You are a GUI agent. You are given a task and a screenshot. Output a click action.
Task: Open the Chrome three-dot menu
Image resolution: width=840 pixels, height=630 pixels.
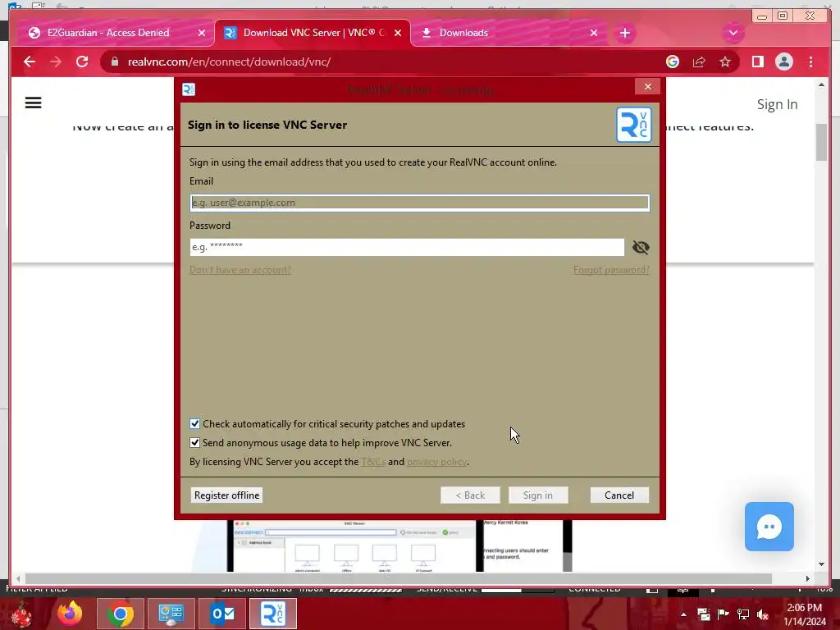tap(810, 62)
